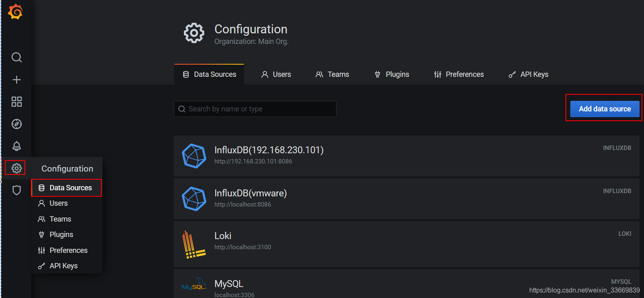Click the Add data source button
The width and height of the screenshot is (644, 298).
tap(605, 109)
